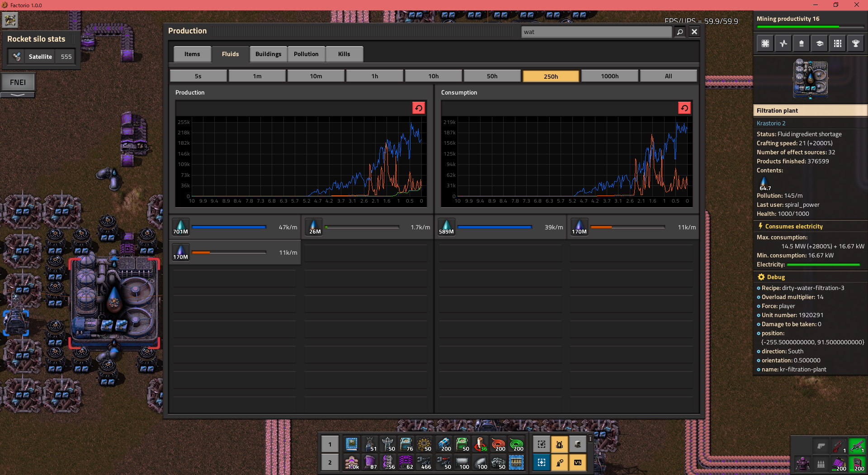The width and height of the screenshot is (868, 475).
Task: Select the 5s time range
Action: pos(198,76)
